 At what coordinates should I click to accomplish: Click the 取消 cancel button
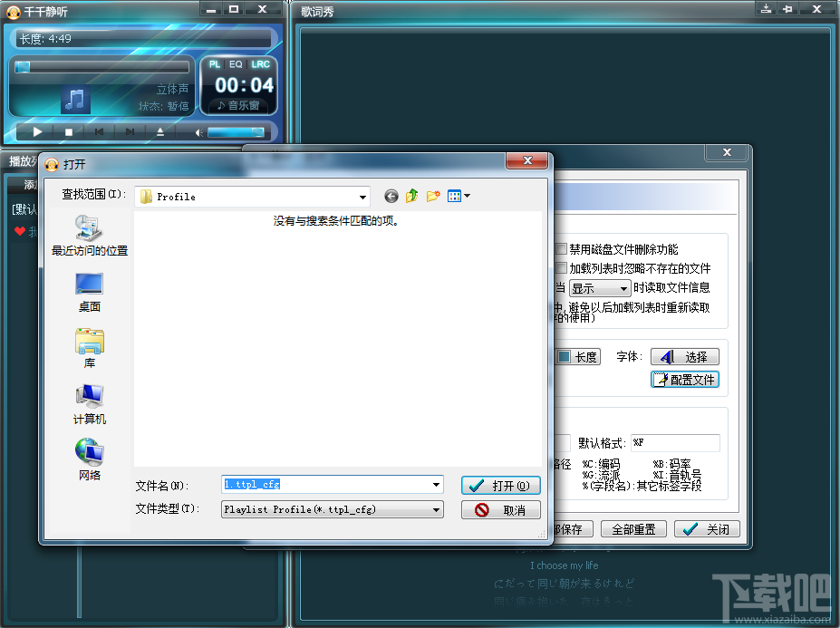point(501,510)
